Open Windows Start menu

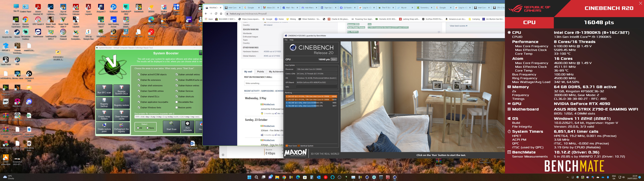(x=249, y=177)
